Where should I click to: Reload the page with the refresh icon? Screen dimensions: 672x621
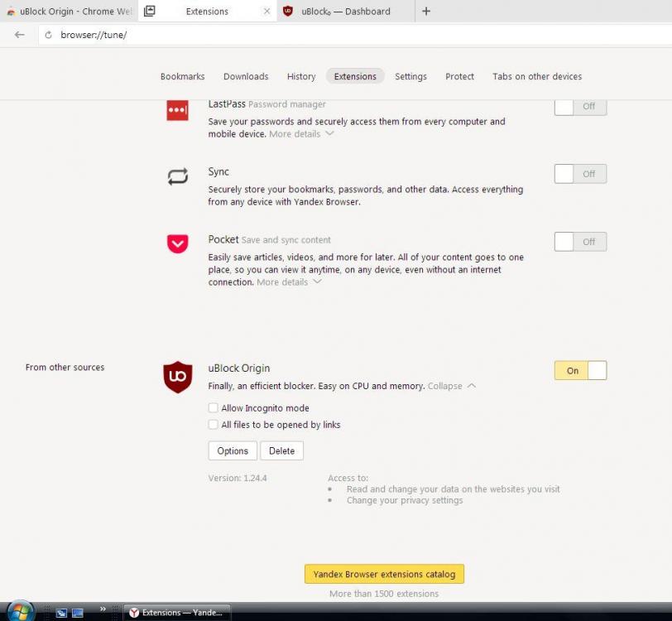coord(48,35)
